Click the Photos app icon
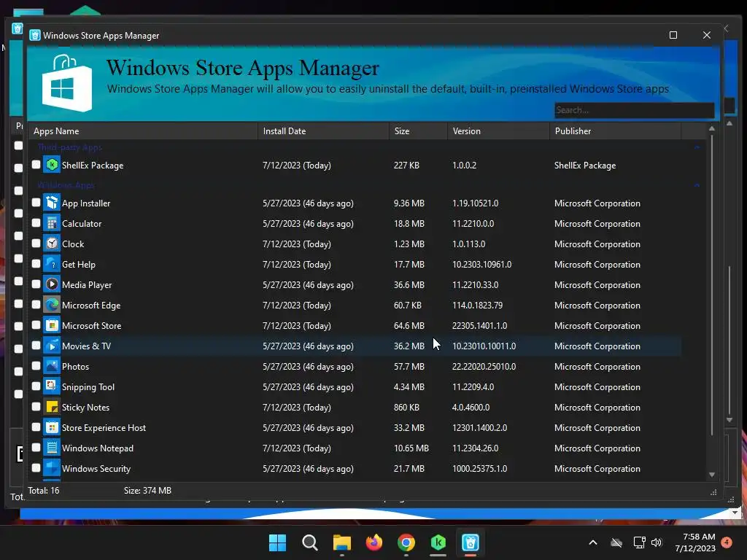Viewport: 747px width, 560px height. point(52,367)
